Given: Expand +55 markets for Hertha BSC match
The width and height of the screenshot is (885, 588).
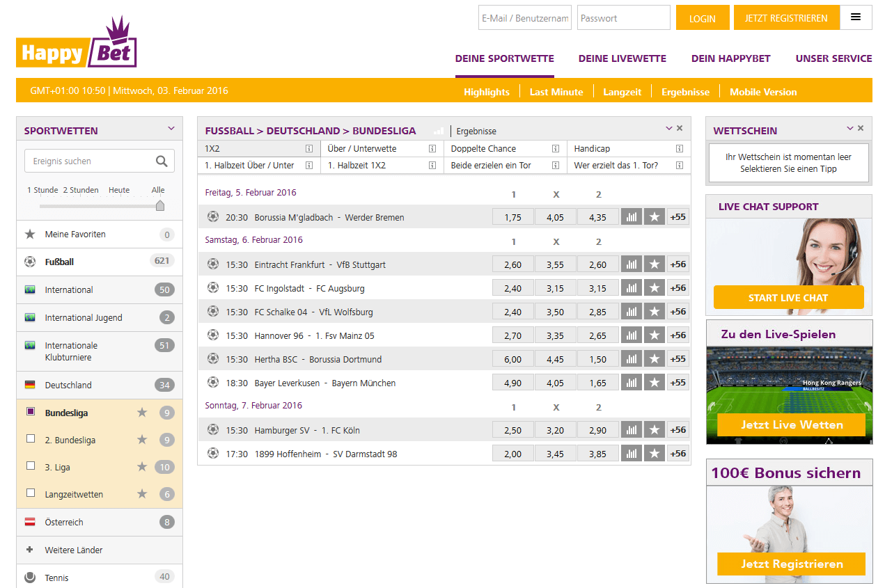Looking at the screenshot, I should pos(678,359).
